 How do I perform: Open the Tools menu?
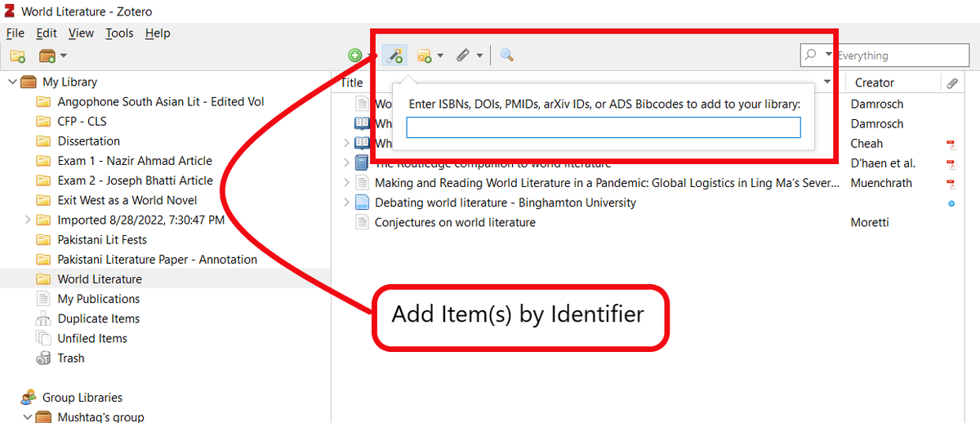pyautogui.click(x=119, y=33)
